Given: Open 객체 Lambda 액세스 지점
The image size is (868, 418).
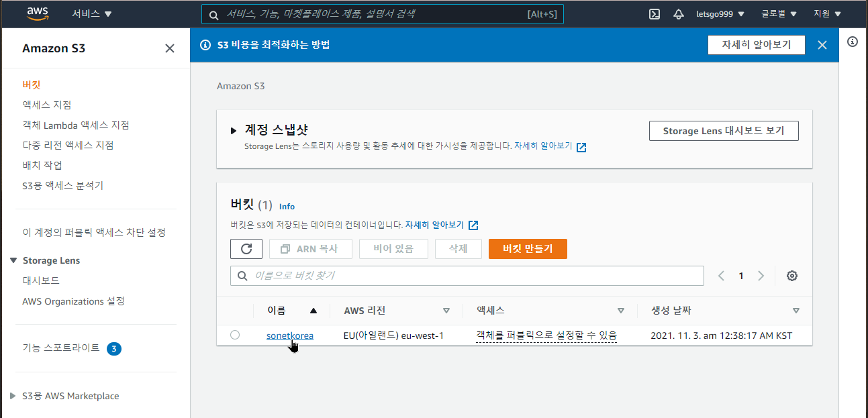Looking at the screenshot, I should tap(75, 125).
